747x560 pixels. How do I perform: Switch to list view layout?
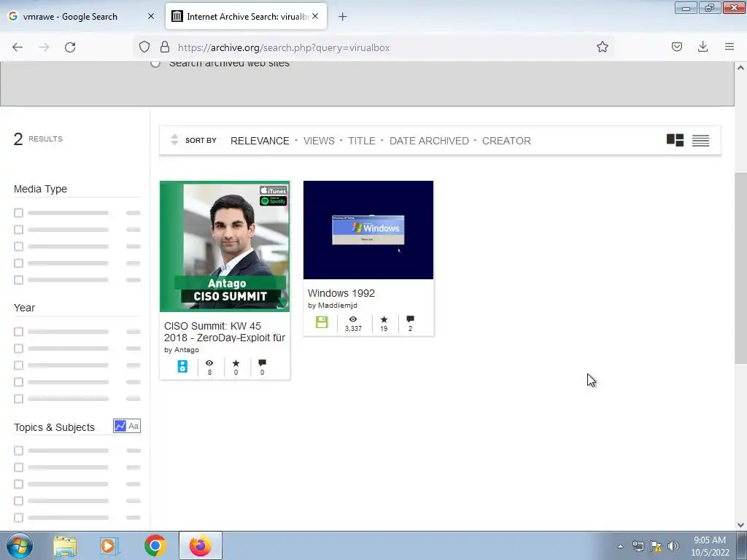tap(700, 141)
